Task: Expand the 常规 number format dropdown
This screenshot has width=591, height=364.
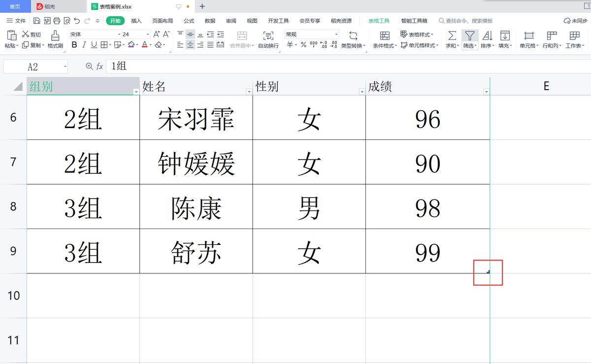Action: [x=335, y=33]
